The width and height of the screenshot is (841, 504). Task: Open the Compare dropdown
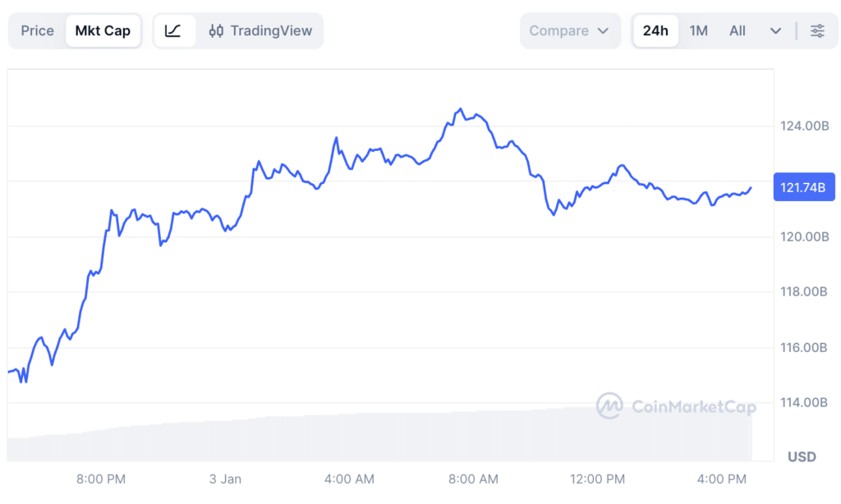[x=570, y=30]
